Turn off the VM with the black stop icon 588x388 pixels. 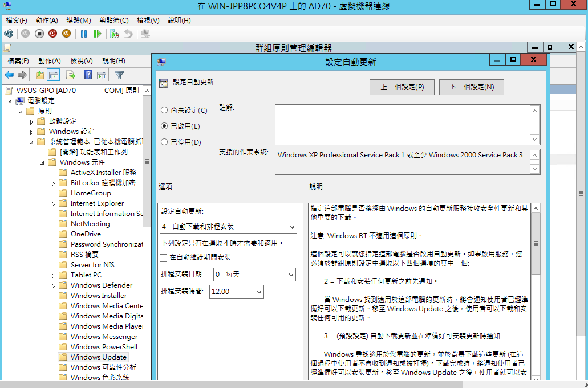pyautogui.click(x=39, y=34)
